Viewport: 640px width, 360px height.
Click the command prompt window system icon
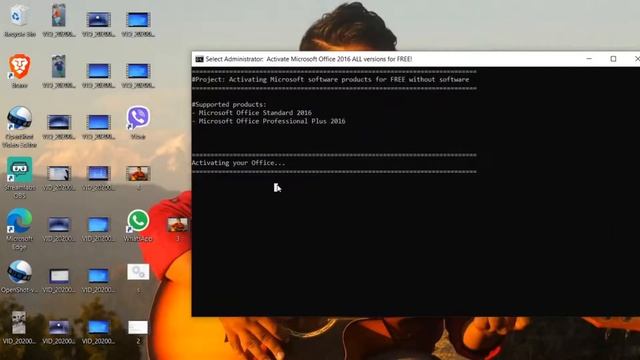(x=199, y=59)
